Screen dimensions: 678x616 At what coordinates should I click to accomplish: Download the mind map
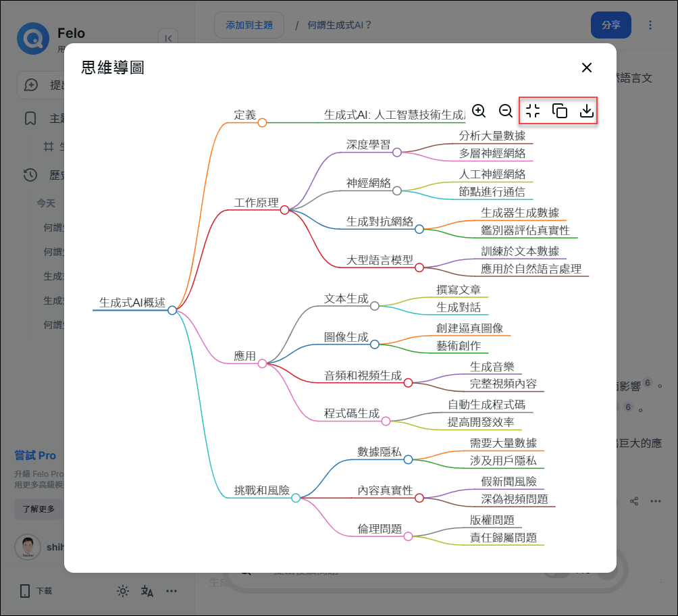pyautogui.click(x=586, y=111)
